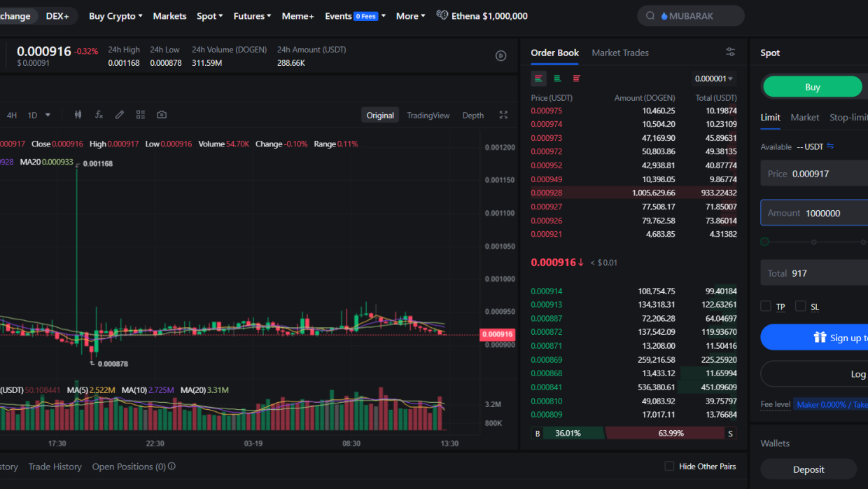Show asks only red order book icon

577,78
